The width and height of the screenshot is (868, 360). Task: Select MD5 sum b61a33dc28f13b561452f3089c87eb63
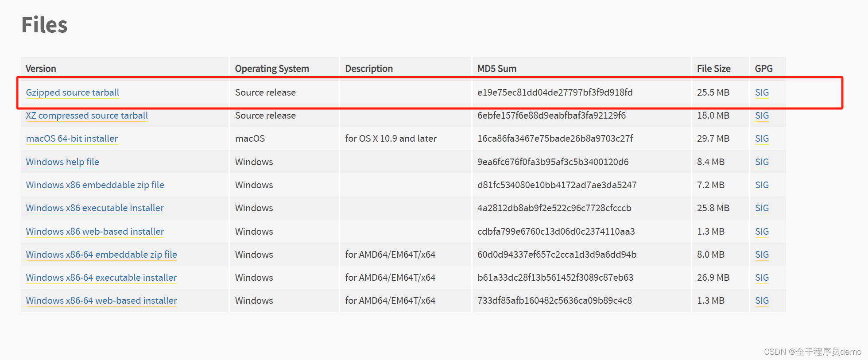(555, 278)
